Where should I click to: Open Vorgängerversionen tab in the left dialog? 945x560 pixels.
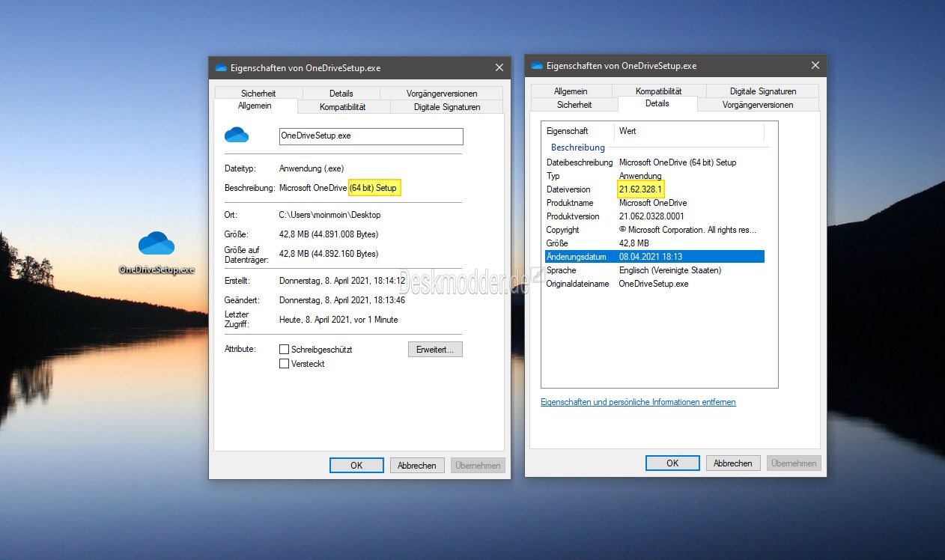click(442, 94)
